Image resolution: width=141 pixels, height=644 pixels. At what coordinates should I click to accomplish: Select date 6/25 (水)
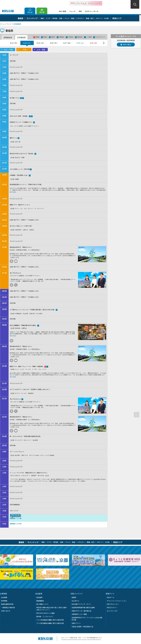(x=40, y=43)
